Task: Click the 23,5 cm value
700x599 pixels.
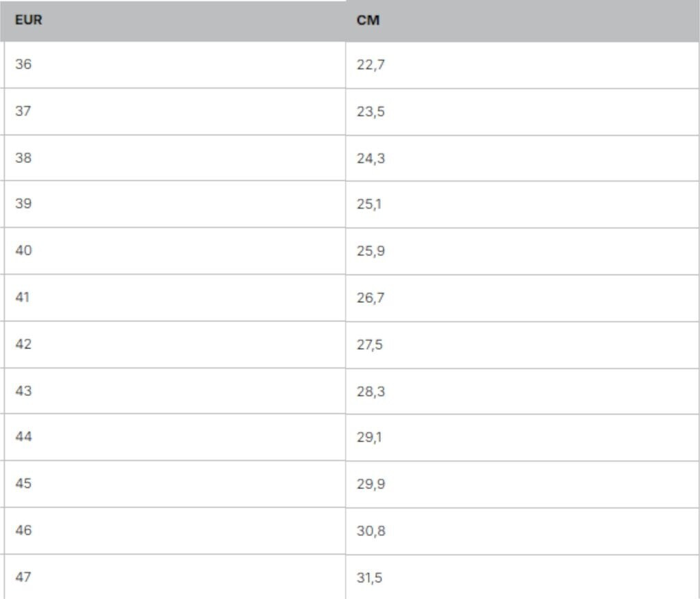Action: [x=371, y=112]
